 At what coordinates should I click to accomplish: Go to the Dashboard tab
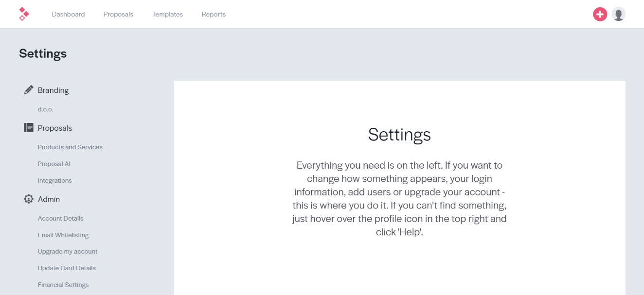tap(68, 14)
